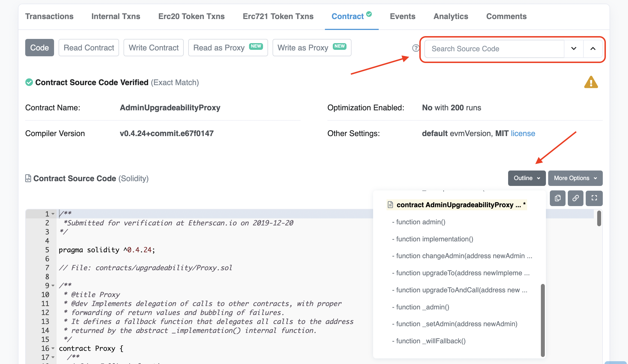Expand the Outline dropdown menu
This screenshot has height=364, width=628.
tap(526, 178)
